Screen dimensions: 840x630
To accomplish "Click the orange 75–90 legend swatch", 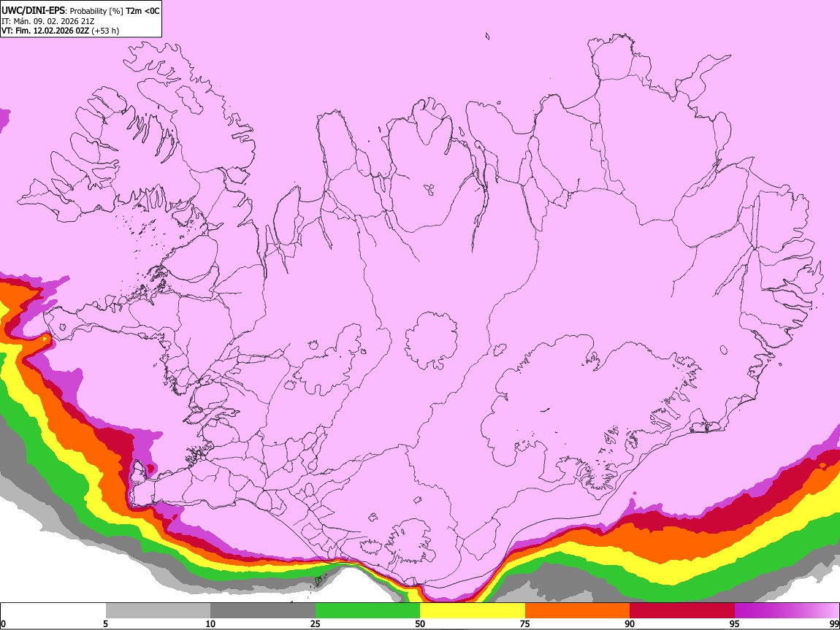I will [x=577, y=610].
